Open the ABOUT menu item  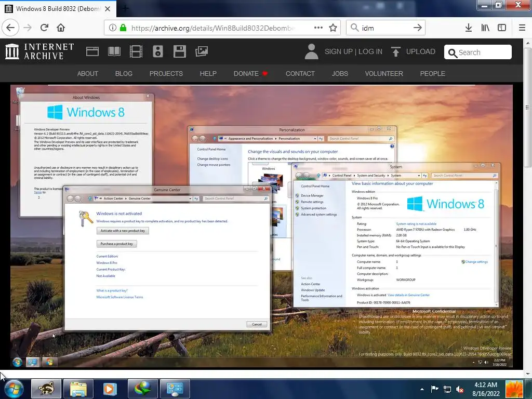tap(87, 74)
